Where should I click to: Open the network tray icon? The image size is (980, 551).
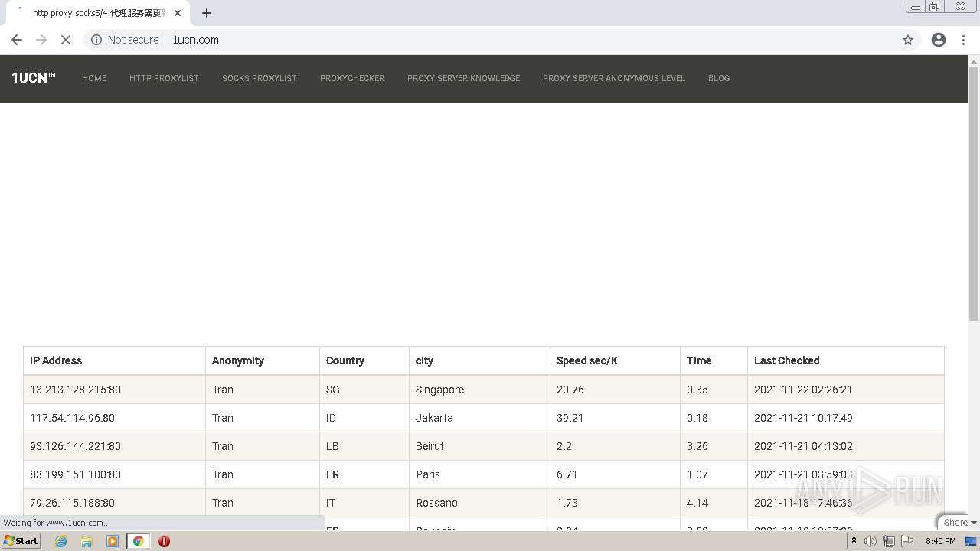point(889,541)
